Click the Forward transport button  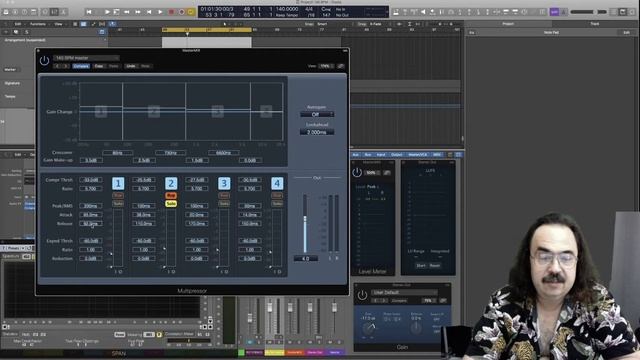point(138,12)
